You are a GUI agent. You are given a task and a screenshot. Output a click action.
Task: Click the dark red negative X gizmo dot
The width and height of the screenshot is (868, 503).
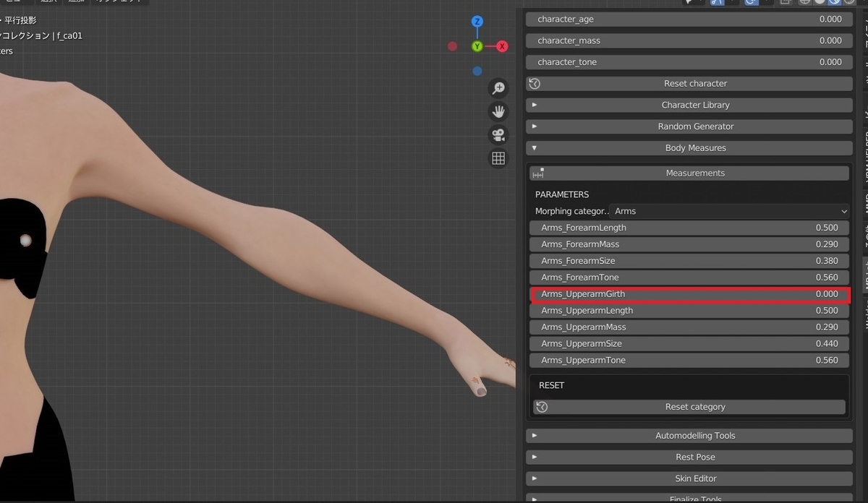coord(453,46)
